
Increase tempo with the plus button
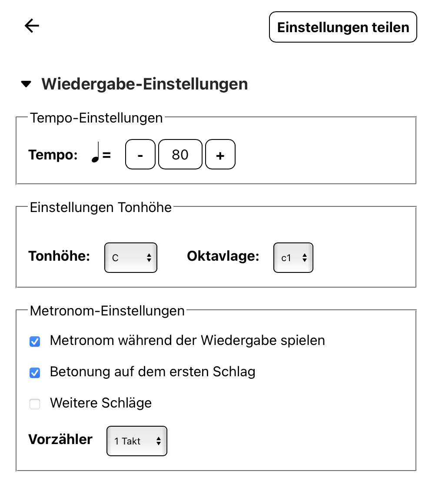coord(220,154)
